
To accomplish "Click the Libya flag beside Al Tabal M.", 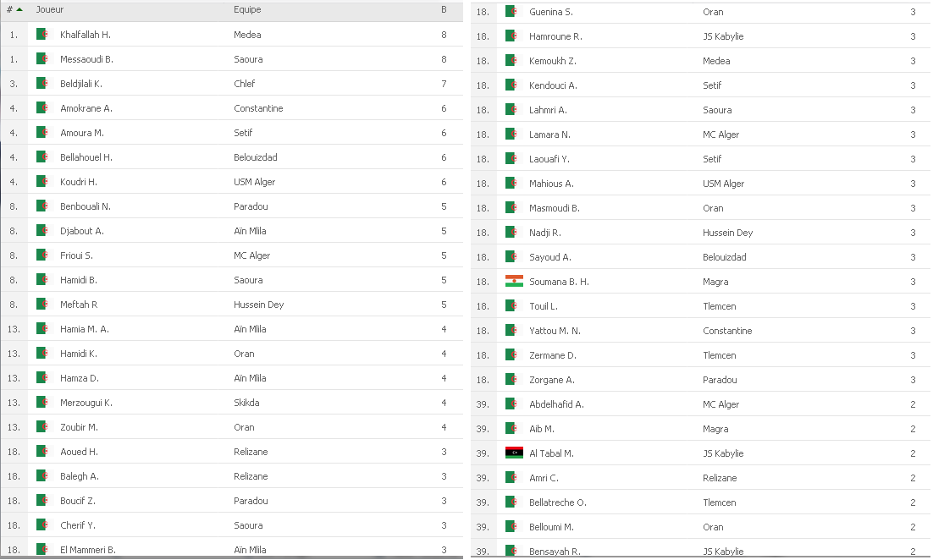I will (x=514, y=453).
